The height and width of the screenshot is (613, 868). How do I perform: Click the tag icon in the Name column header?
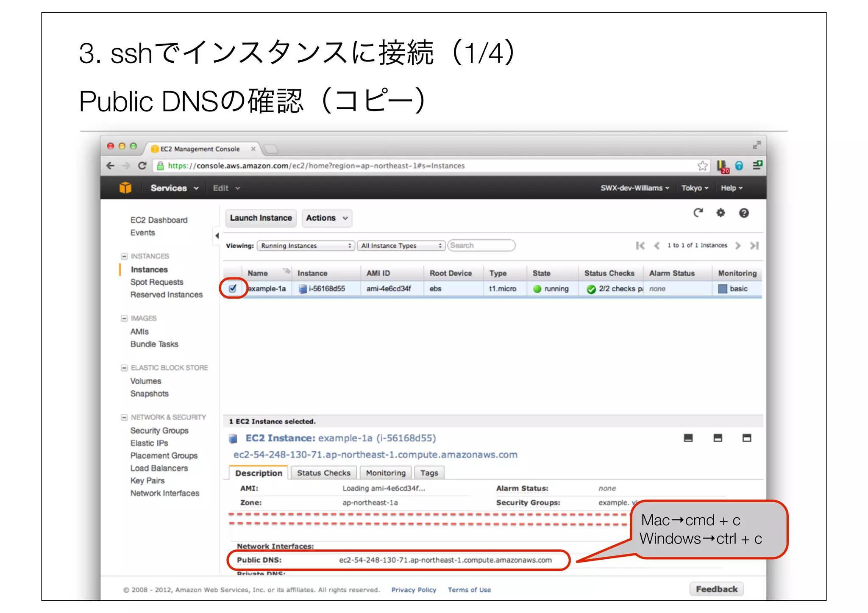[x=287, y=271]
